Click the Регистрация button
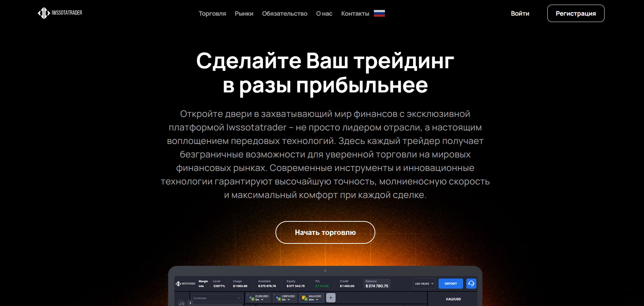The image size is (644, 306). [x=576, y=13]
